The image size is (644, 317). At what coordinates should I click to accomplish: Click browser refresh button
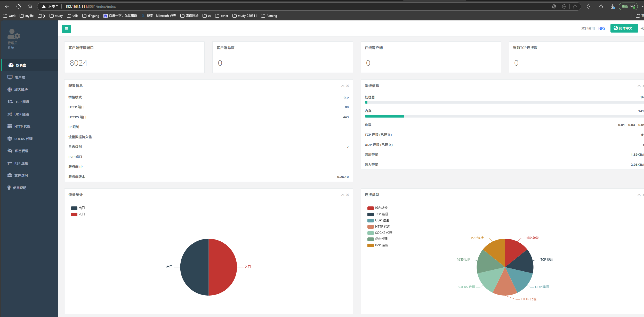(19, 6)
